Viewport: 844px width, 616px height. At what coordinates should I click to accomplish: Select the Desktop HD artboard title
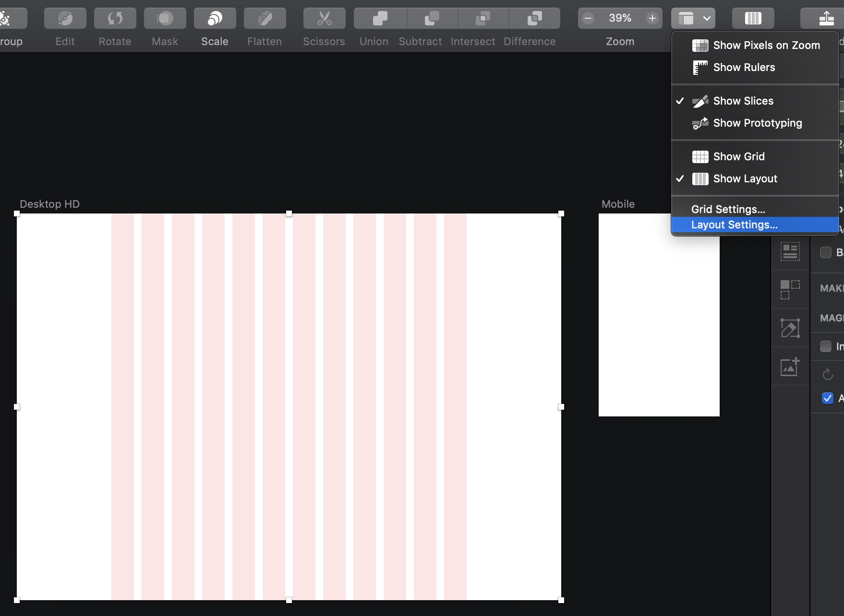[x=49, y=204]
